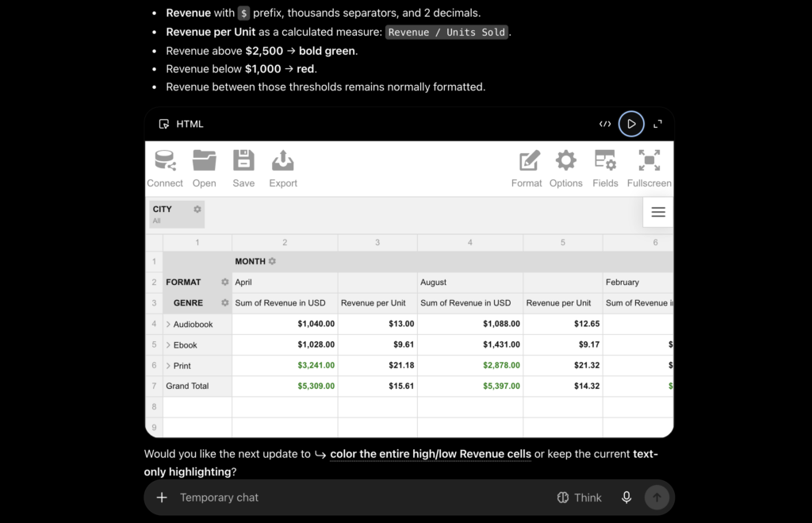Click column number 2 header
The width and height of the screenshot is (812, 523).
point(285,243)
